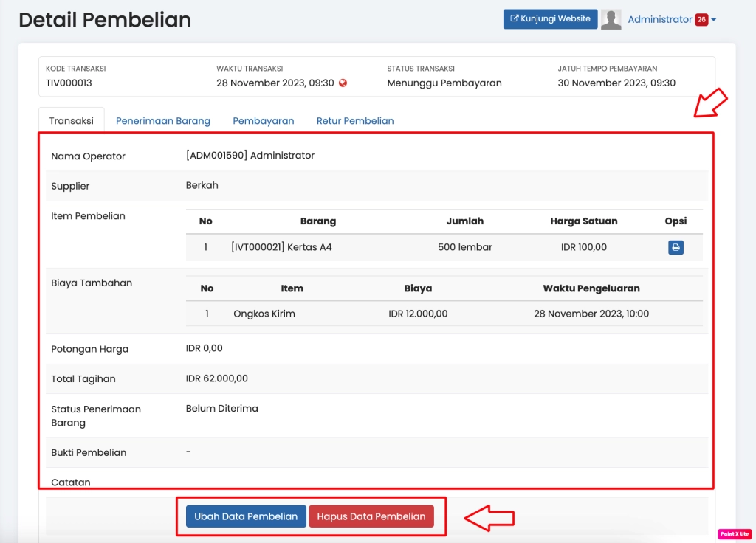Click the Harga Satuan column header
The width and height of the screenshot is (756, 543).
coord(583,221)
